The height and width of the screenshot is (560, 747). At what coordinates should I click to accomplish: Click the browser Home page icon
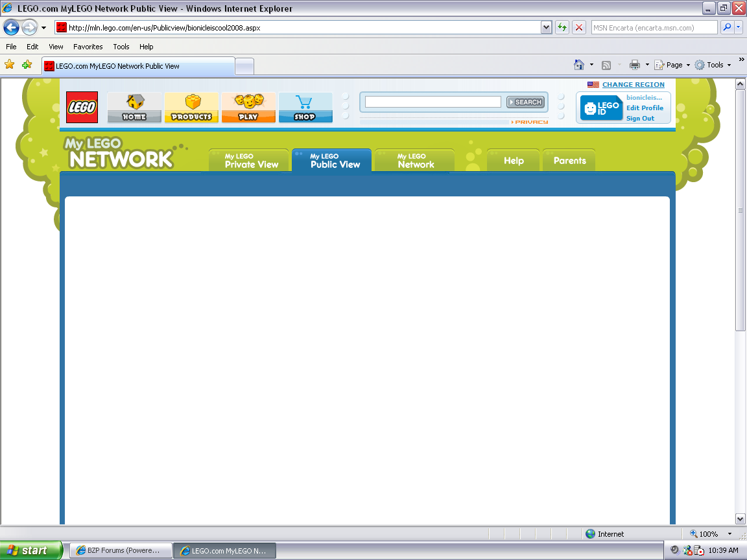pos(579,65)
